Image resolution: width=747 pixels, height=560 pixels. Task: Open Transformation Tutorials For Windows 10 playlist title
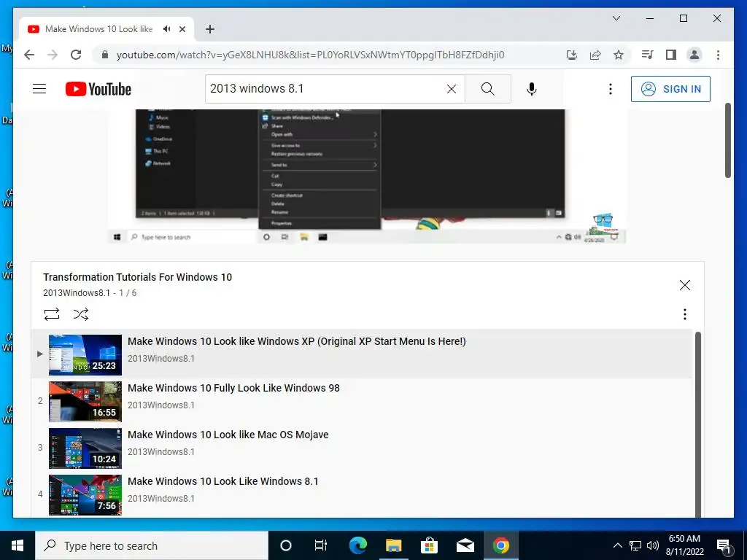click(137, 277)
